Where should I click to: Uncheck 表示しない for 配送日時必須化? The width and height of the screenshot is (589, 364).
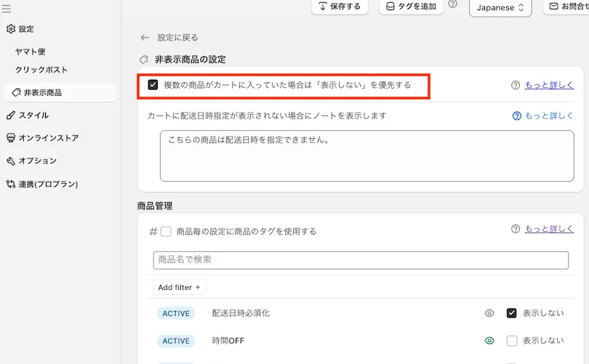pyautogui.click(x=512, y=313)
